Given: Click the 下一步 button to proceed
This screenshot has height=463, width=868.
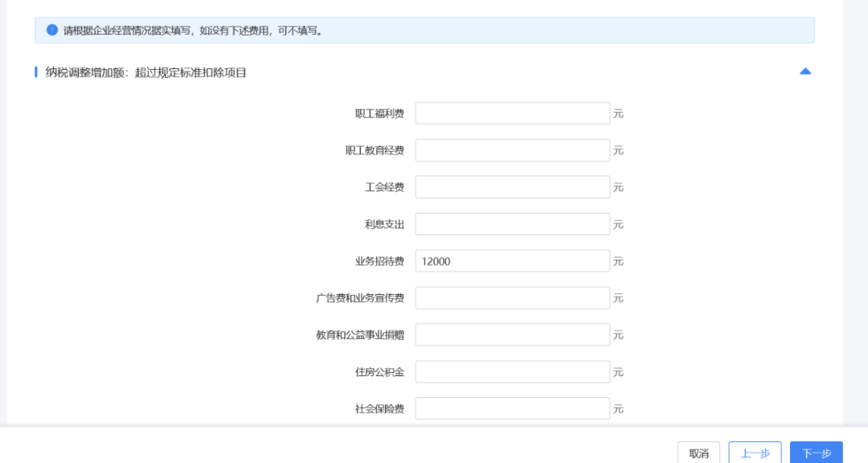Looking at the screenshot, I should tap(816, 452).
